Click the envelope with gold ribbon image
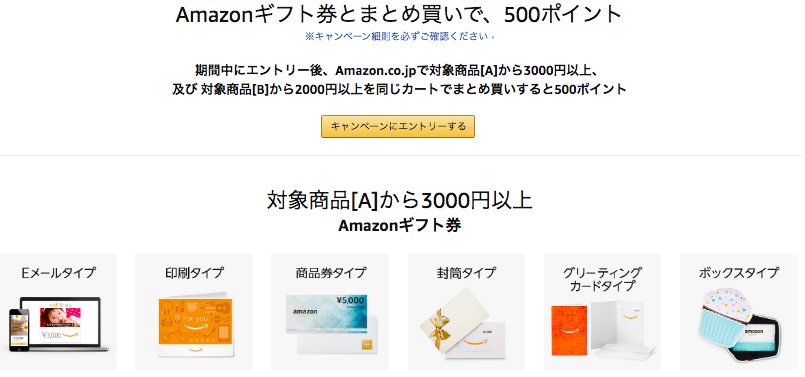The width and height of the screenshot is (805, 377). [x=462, y=323]
